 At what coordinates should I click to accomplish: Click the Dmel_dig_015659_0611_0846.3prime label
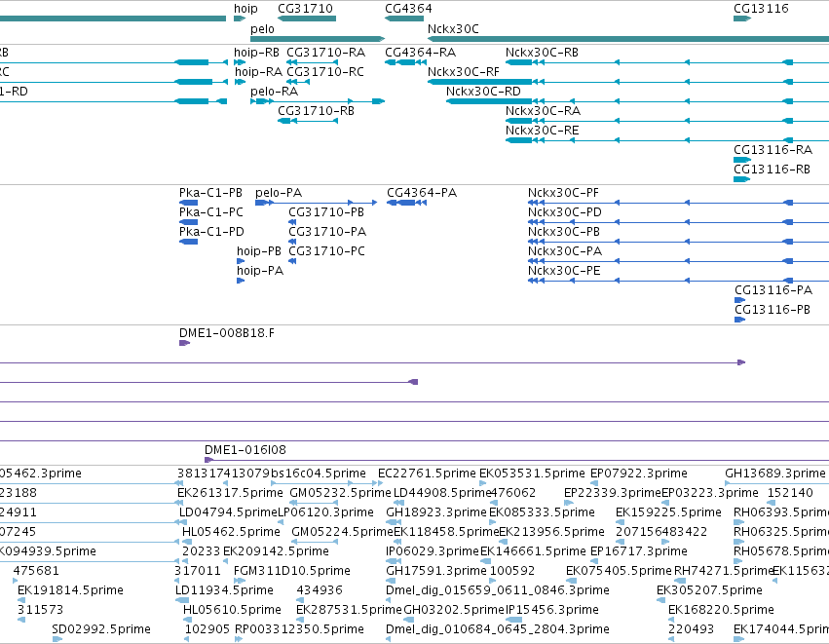pos(498,590)
